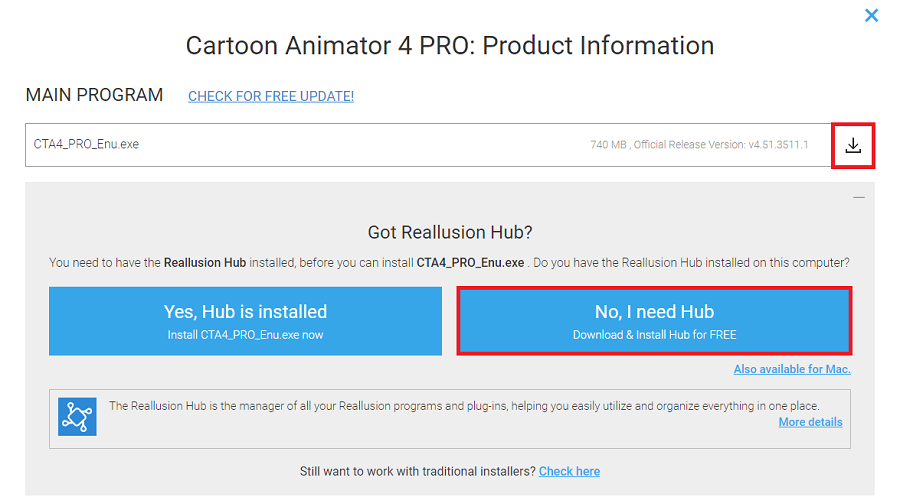Close the Product Information dialog
Screen dimensions: 900x497
[871, 15]
